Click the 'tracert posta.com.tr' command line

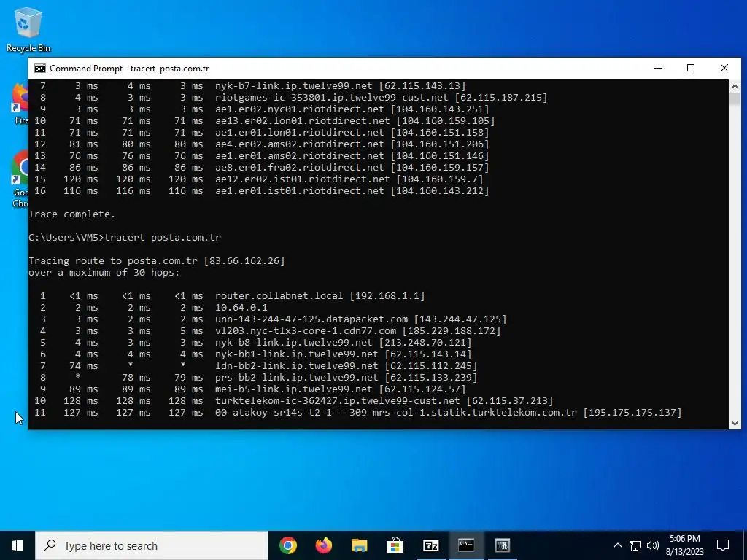coord(125,238)
